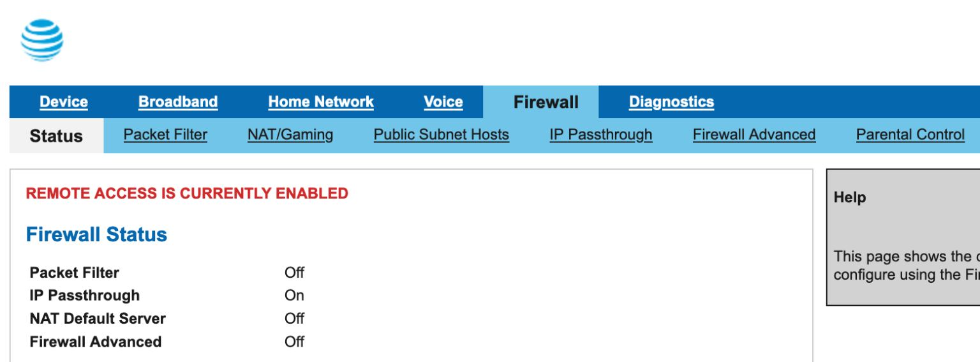
Task: Open the Device tab
Action: point(64,102)
